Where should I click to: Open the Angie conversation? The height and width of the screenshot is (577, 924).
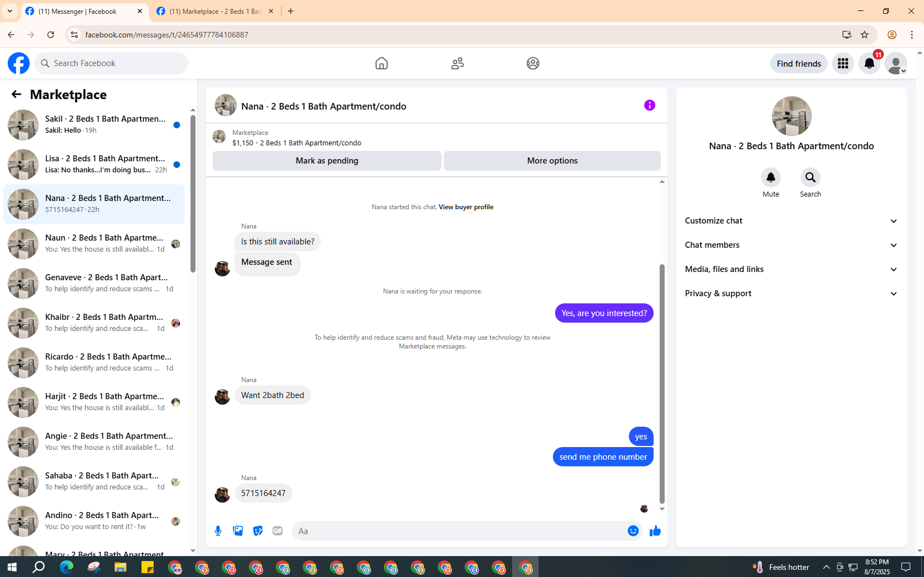pyautogui.click(x=94, y=442)
